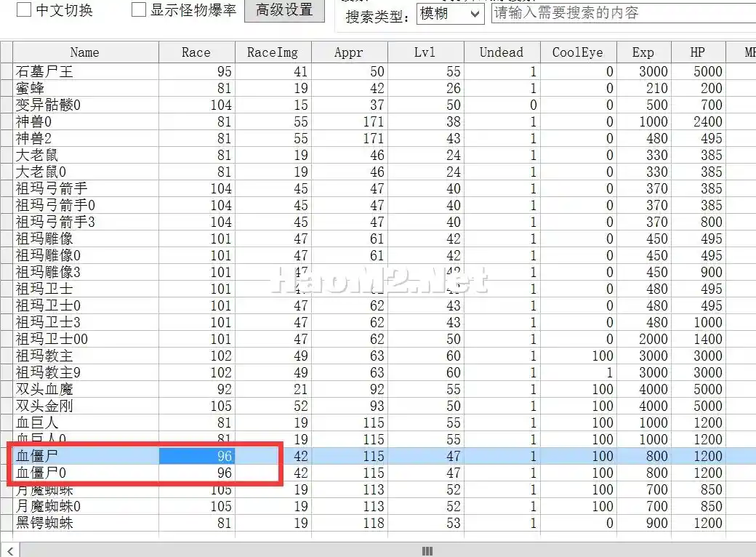Click the HP value 2400 of 神兽0
The width and height of the screenshot is (756, 557).
[698, 121]
